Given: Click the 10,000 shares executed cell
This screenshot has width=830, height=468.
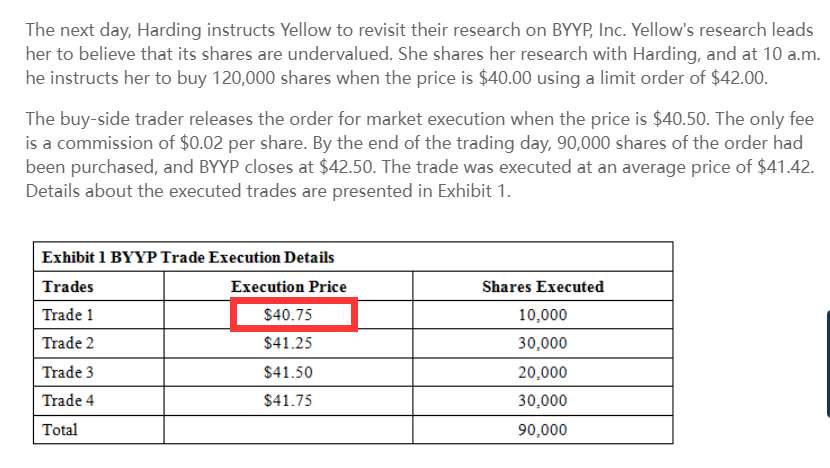Looking at the screenshot, I should 543,315.
